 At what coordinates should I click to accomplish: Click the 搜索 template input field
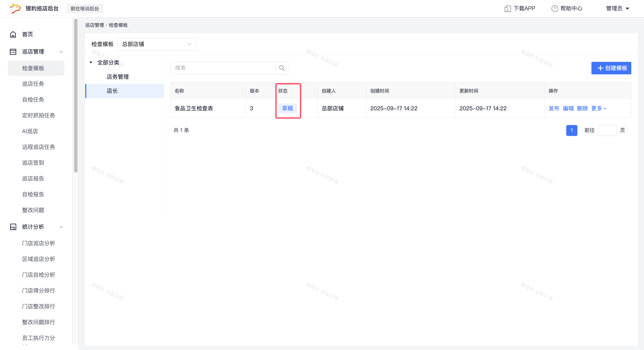tap(223, 68)
